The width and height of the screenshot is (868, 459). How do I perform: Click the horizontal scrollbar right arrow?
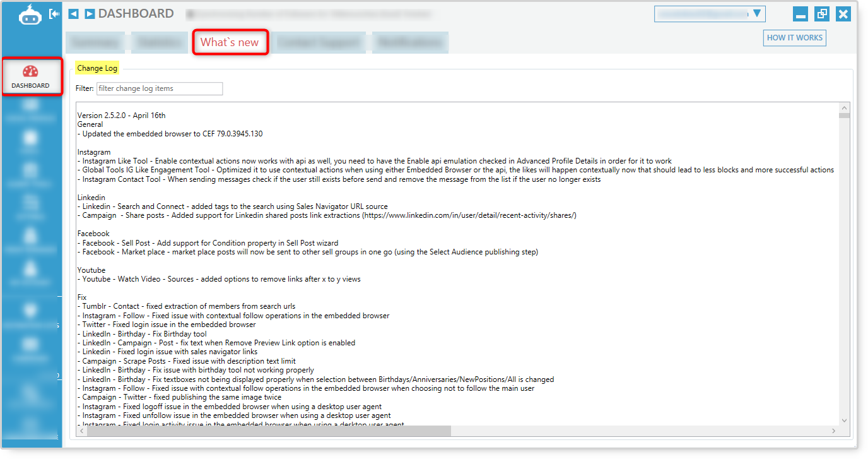pyautogui.click(x=833, y=431)
